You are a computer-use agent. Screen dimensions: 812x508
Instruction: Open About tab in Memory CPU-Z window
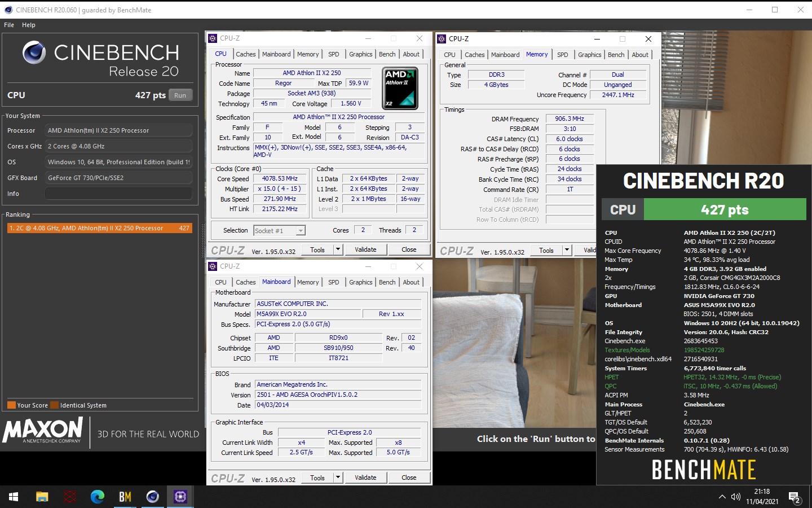640,55
